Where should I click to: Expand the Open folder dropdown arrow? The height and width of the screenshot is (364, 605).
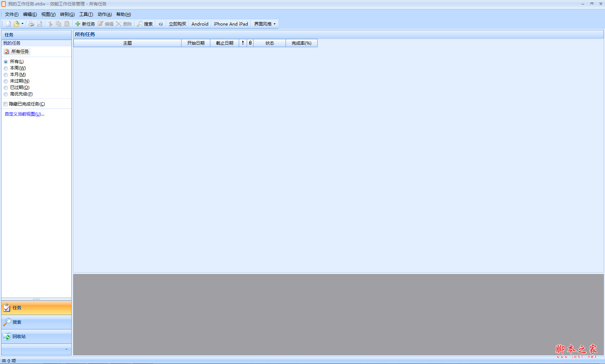point(22,24)
